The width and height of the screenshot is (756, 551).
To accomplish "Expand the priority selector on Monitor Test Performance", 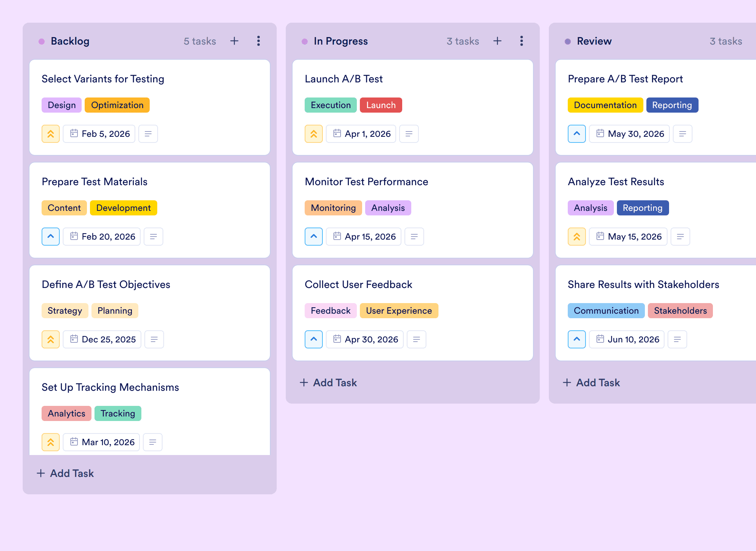I will tap(314, 237).
